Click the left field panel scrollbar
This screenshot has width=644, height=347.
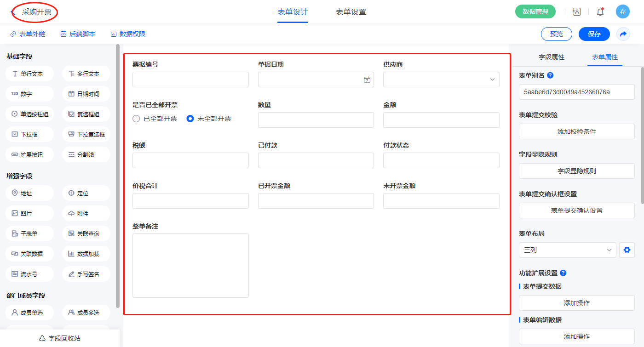[118, 175]
